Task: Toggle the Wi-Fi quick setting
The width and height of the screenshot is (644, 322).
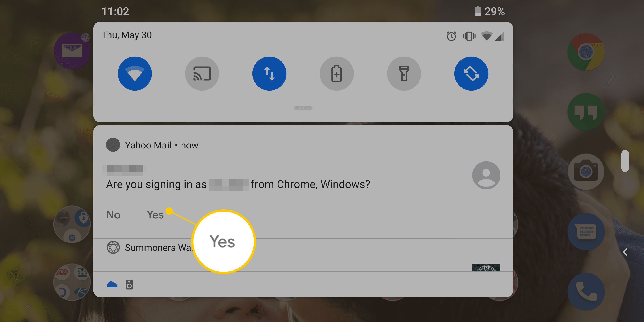Action: (x=135, y=74)
